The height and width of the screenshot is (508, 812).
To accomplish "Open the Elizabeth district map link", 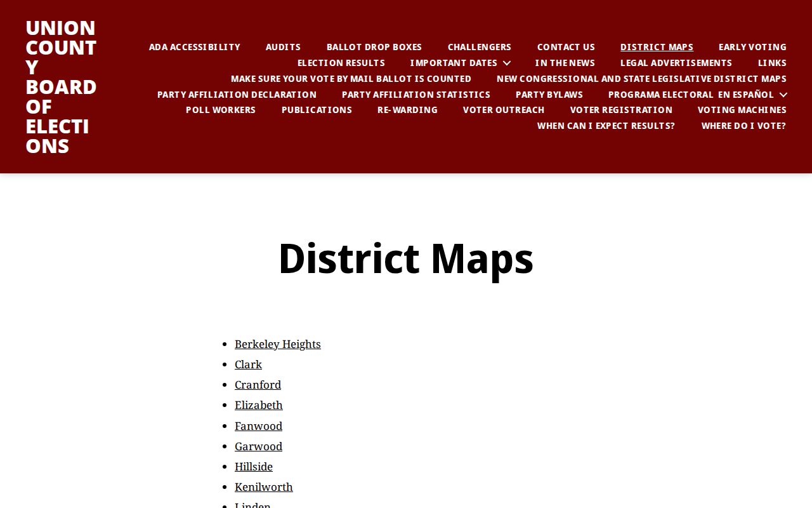I will tap(259, 405).
